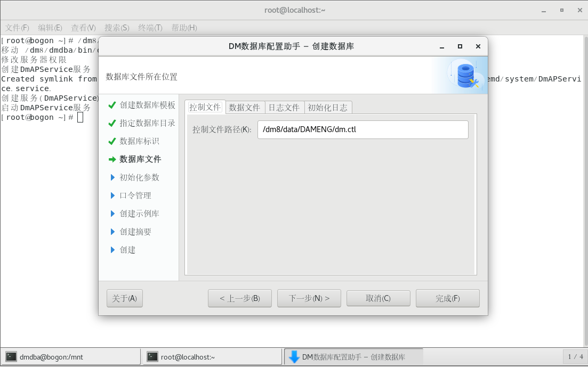The width and height of the screenshot is (588, 367).
Task: Cancel the wizard with 取消(C)
Action: [378, 298]
